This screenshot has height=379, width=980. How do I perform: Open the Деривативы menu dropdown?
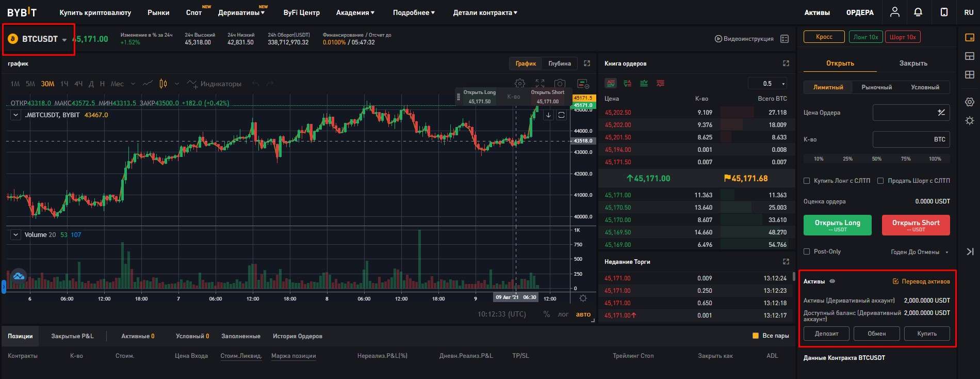[241, 12]
